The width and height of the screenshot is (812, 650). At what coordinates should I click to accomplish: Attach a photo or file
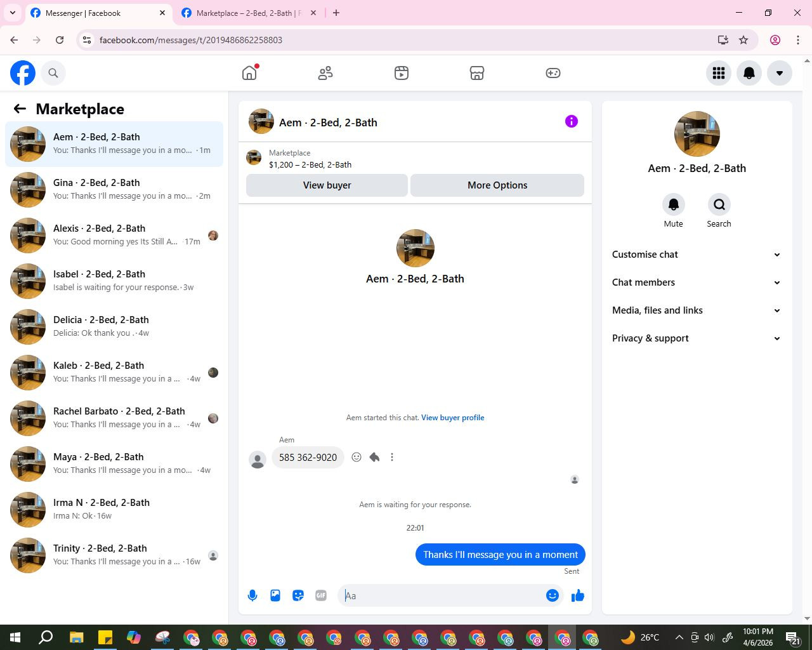pos(275,595)
